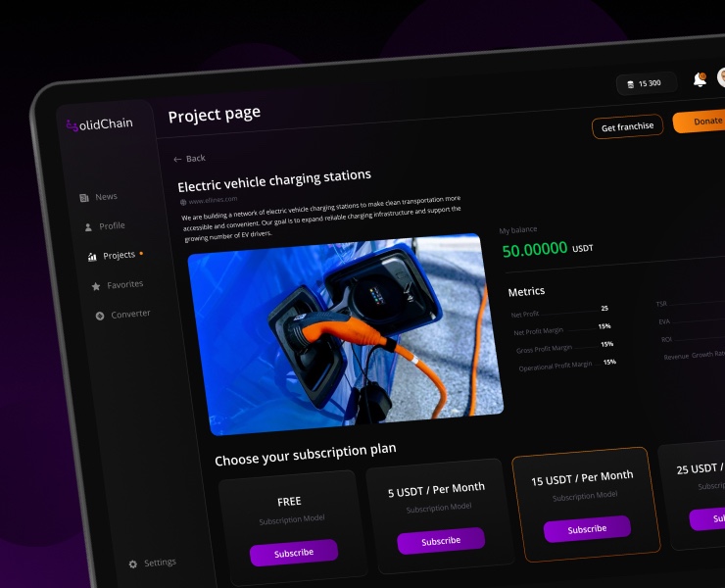The image size is (725, 588).
Task: Select the Projects menu item
Action: coord(116,256)
